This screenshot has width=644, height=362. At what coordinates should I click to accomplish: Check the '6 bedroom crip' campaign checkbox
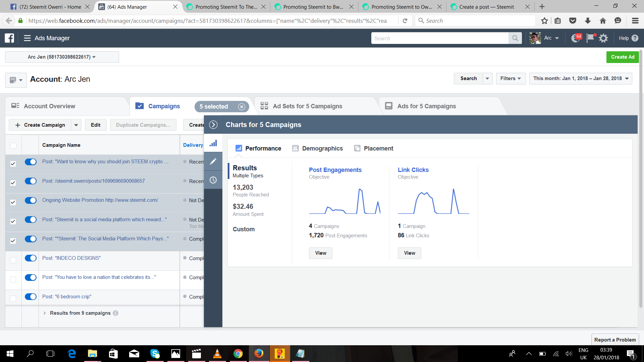13,299
